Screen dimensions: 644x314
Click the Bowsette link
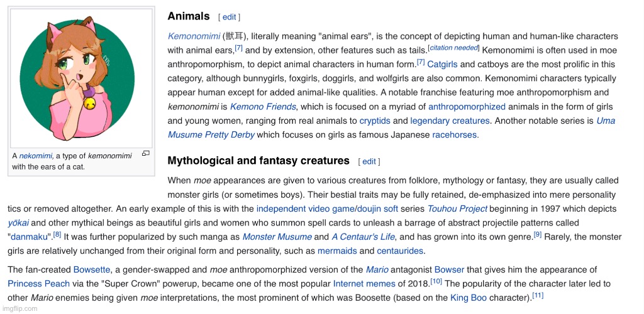pyautogui.click(x=92, y=270)
